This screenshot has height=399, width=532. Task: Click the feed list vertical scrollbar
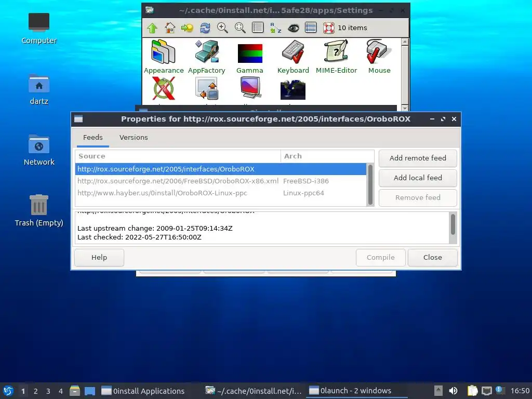tap(370, 184)
